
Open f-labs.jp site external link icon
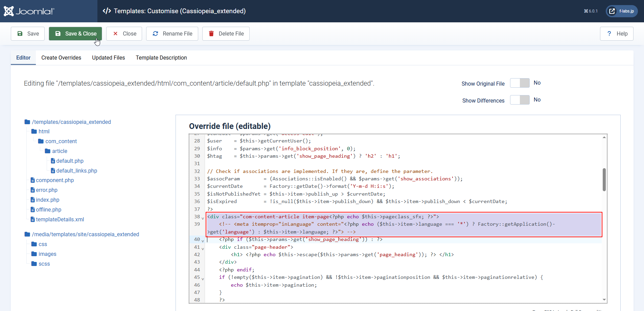tap(612, 11)
